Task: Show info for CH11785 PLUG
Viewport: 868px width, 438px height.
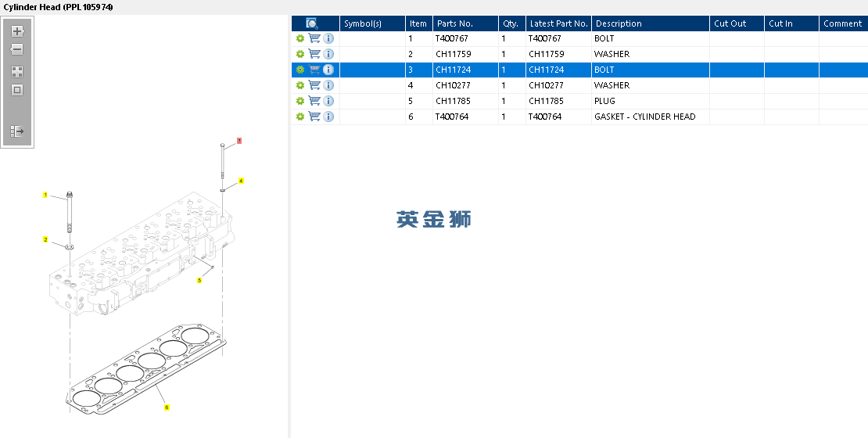Action: (328, 101)
